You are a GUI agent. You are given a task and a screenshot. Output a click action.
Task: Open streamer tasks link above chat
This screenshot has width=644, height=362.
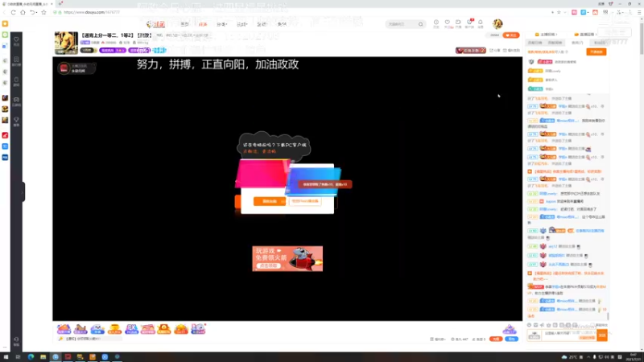(547, 35)
